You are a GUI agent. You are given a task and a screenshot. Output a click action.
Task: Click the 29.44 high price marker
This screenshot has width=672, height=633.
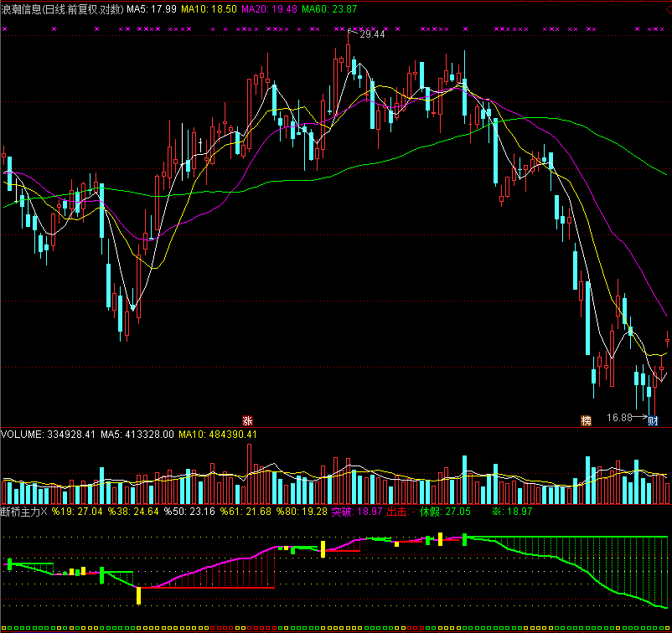coord(372,34)
